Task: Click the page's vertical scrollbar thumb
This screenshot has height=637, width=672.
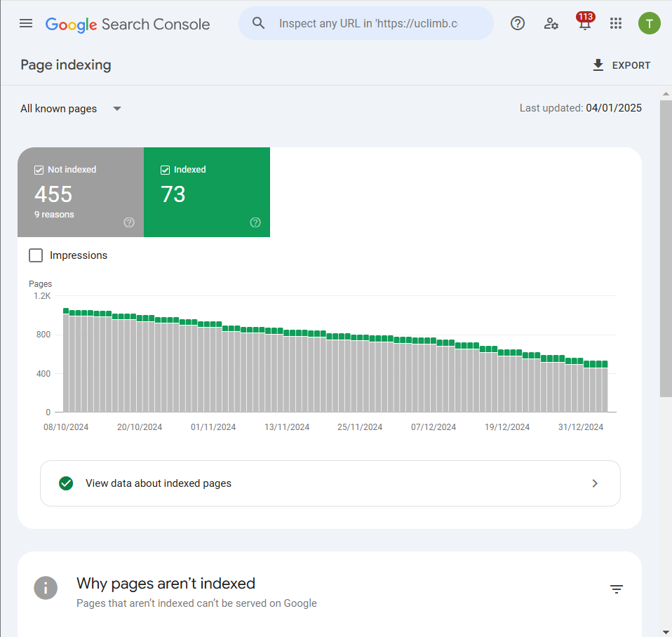Action: [x=666, y=246]
